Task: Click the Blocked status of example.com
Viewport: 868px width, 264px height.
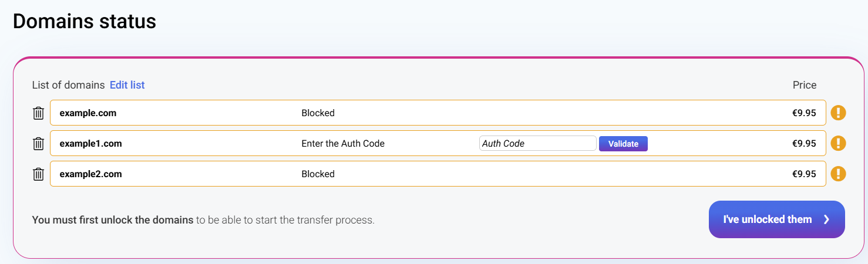Action: [318, 113]
